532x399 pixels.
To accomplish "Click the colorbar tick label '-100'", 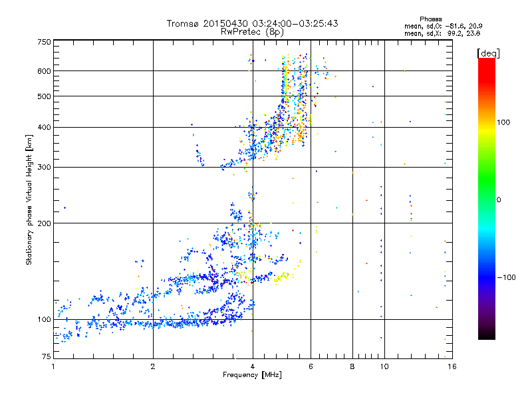I will click(506, 277).
